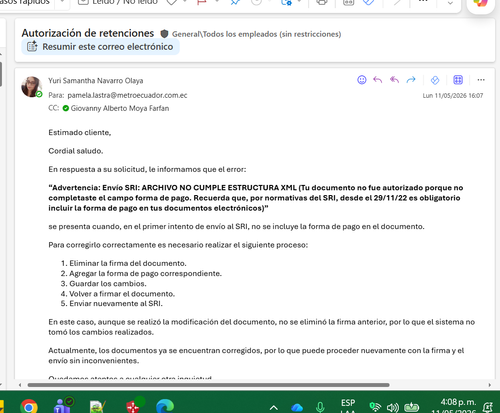Open the notification center icon in taskbar
The height and width of the screenshot is (413, 500).
tap(488, 407)
